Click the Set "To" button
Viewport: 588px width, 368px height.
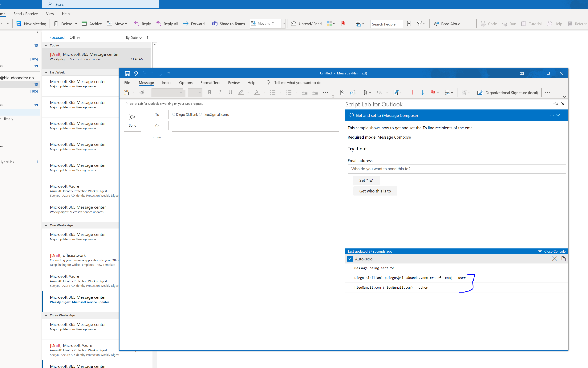[x=367, y=180]
